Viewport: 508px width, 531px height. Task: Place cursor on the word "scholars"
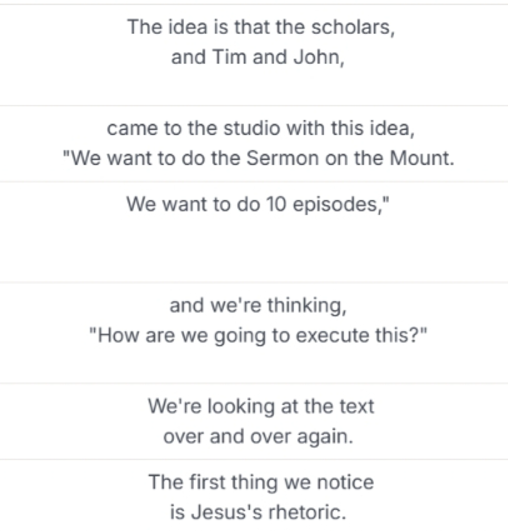pos(352,27)
